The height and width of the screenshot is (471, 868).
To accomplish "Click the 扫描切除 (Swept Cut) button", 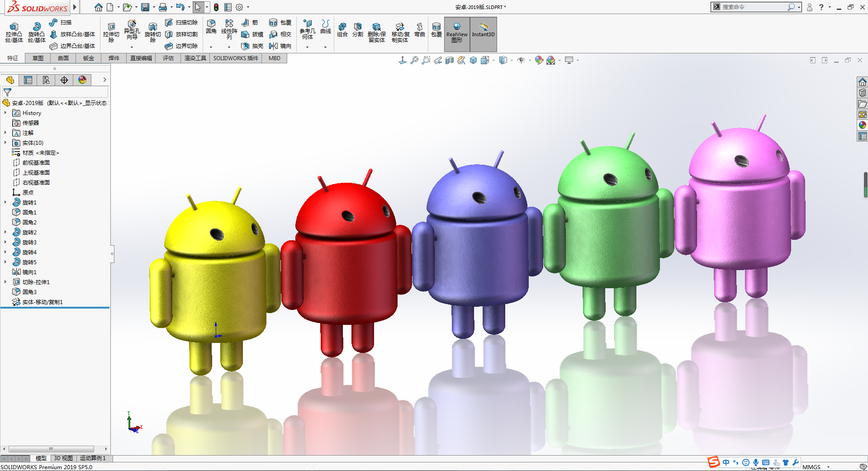I will coord(181,23).
